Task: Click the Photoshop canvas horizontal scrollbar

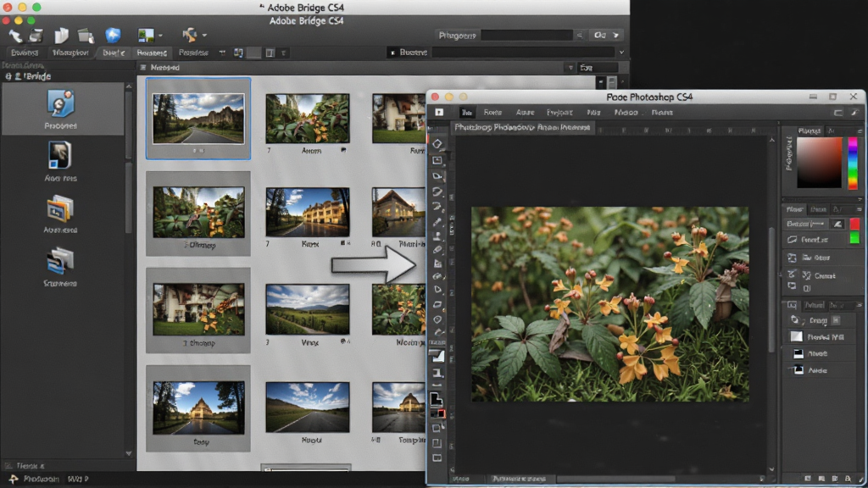Action: pyautogui.click(x=615, y=479)
